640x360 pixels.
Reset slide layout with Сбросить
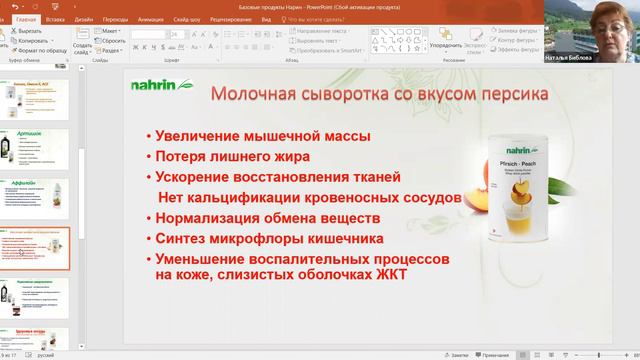tap(110, 41)
